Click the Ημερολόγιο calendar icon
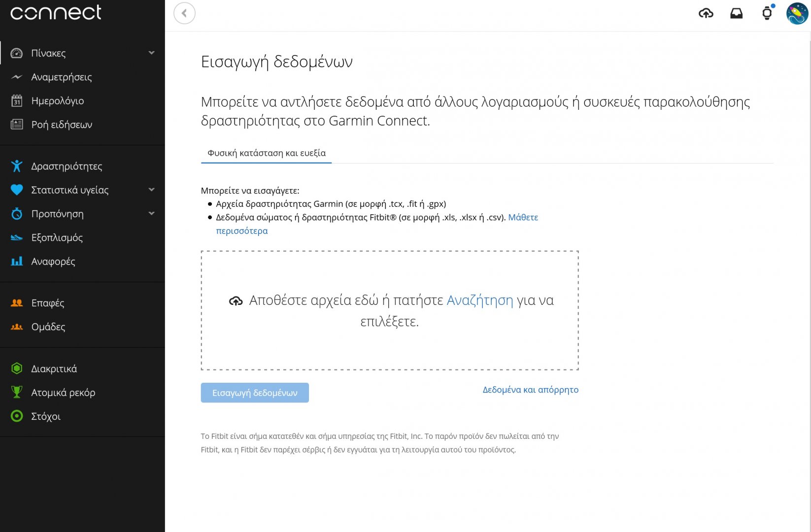The width and height of the screenshot is (811, 532). pyautogui.click(x=17, y=100)
